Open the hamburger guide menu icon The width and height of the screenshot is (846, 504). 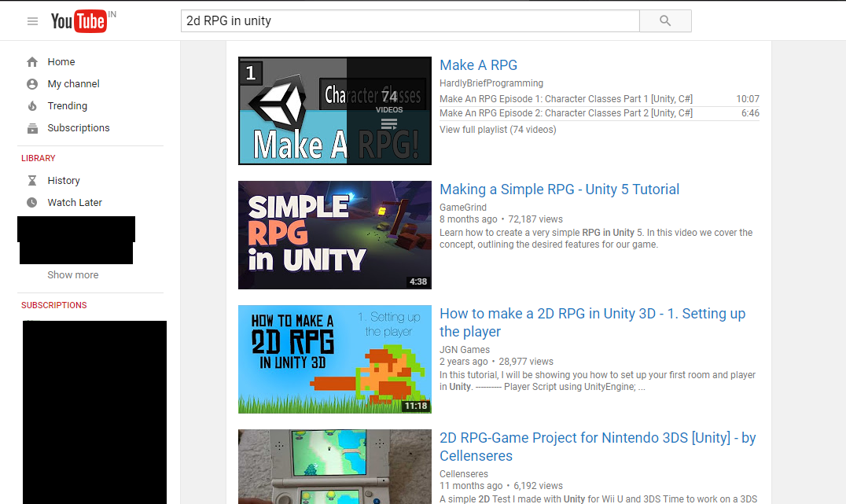[32, 21]
